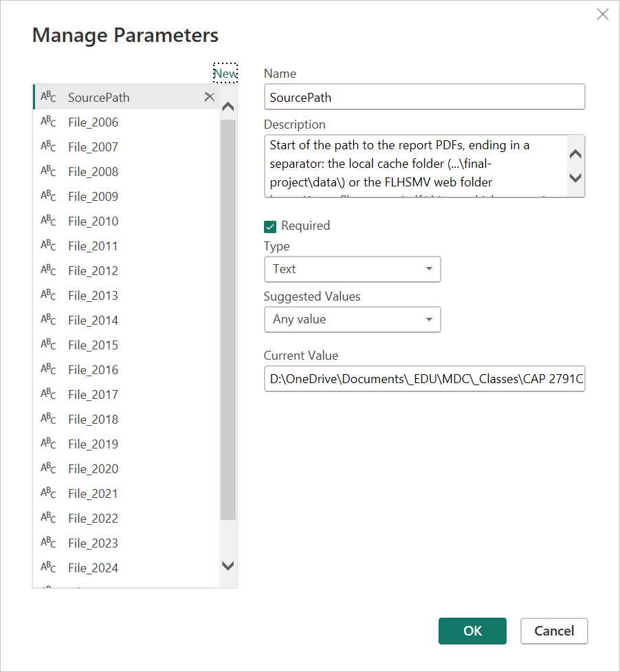Select the File_2006 parameter

(126, 122)
